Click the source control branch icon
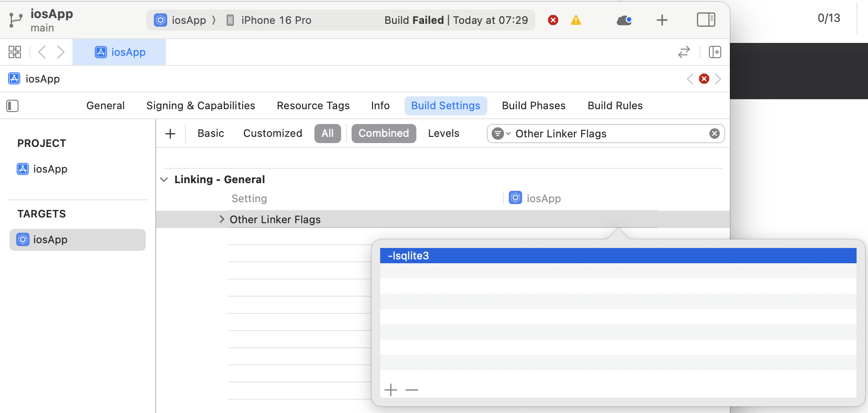This screenshot has height=413, width=868. click(15, 20)
